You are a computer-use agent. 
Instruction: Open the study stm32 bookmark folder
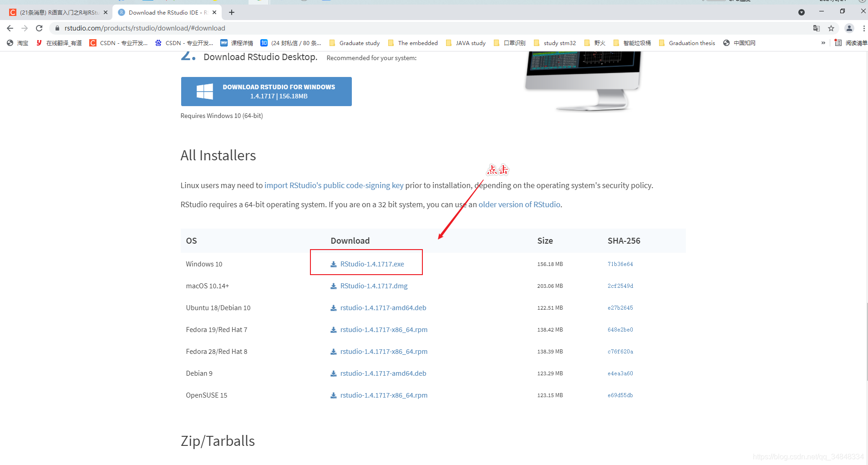tap(554, 43)
